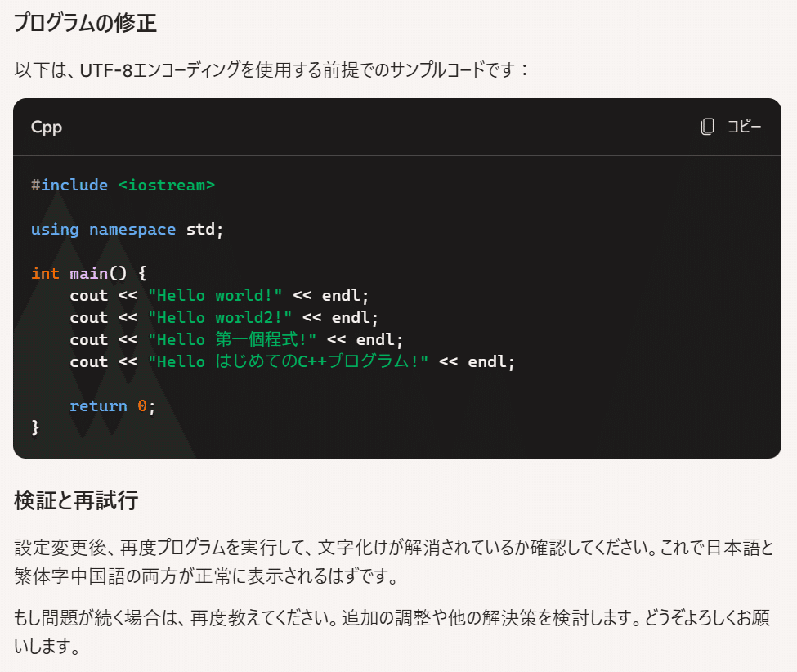Click <iostream> in the include line

click(166, 185)
